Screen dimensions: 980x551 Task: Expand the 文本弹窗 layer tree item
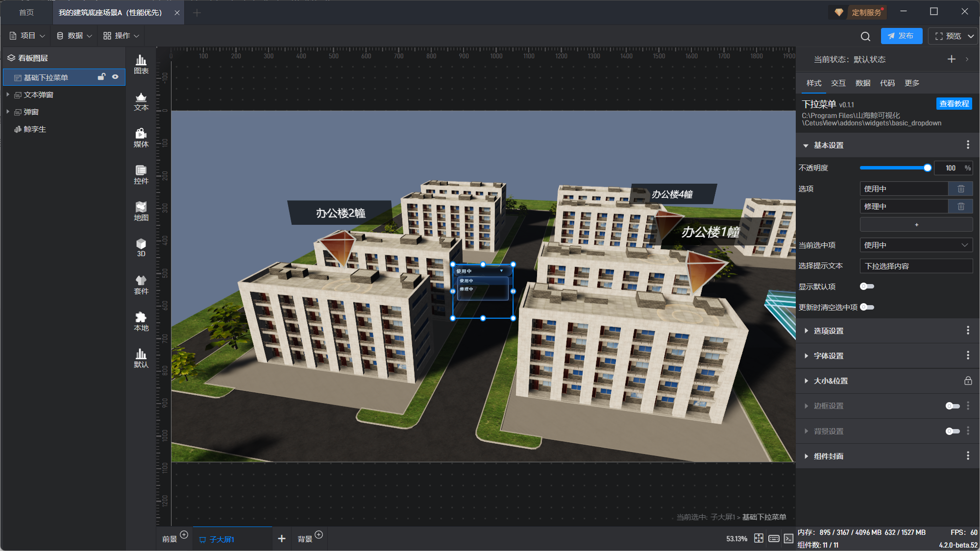click(x=8, y=95)
